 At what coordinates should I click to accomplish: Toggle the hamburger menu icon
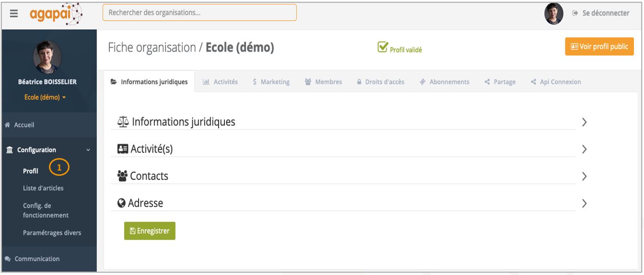(13, 14)
